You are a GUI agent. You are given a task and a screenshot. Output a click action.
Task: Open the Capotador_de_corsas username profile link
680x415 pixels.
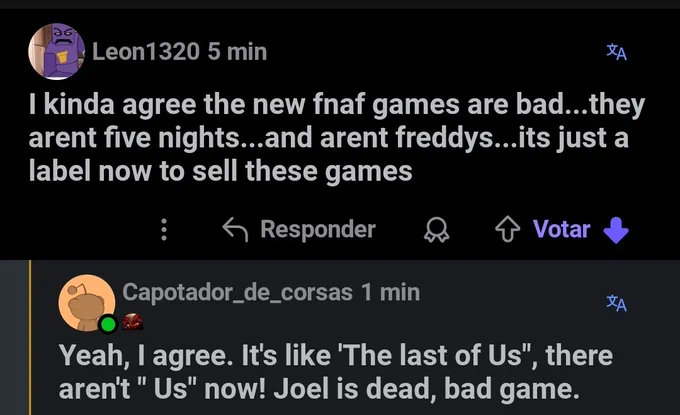[x=237, y=292]
